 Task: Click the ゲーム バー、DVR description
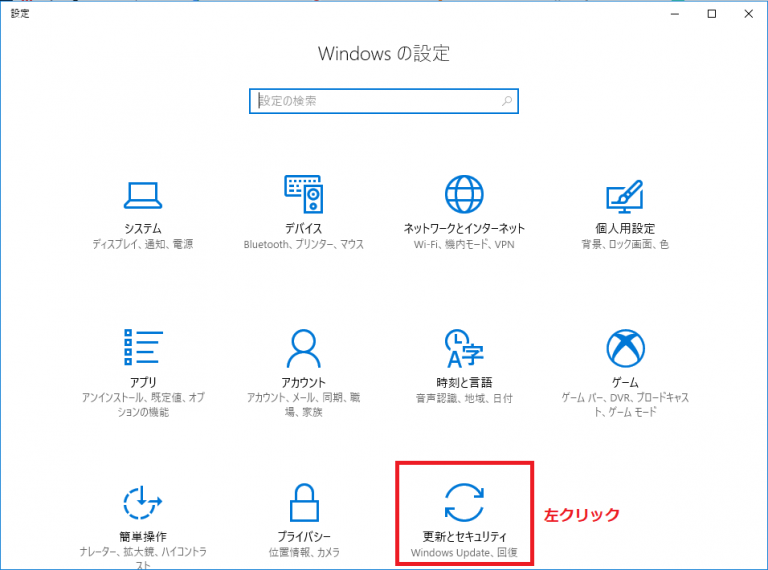click(625, 404)
